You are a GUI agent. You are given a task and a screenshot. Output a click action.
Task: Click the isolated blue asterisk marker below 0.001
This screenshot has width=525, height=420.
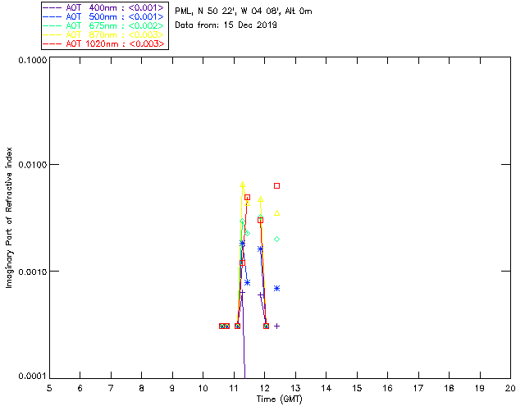pyautogui.click(x=277, y=289)
